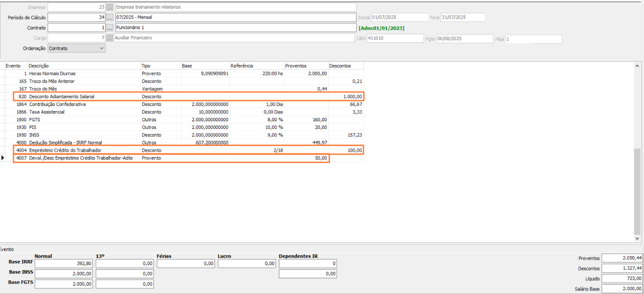Sort by the Descrição column header
This screenshot has height=294, width=644.
[x=84, y=66]
